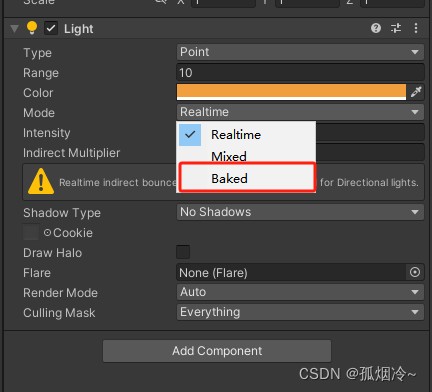Disable the Light component checkbox
Viewport: 432px width, 392px height.
pos(51,28)
